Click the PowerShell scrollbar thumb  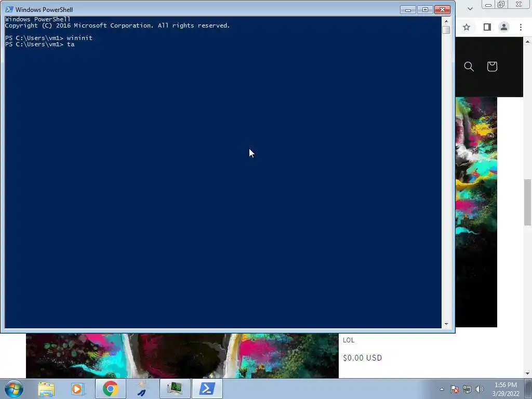446,30
